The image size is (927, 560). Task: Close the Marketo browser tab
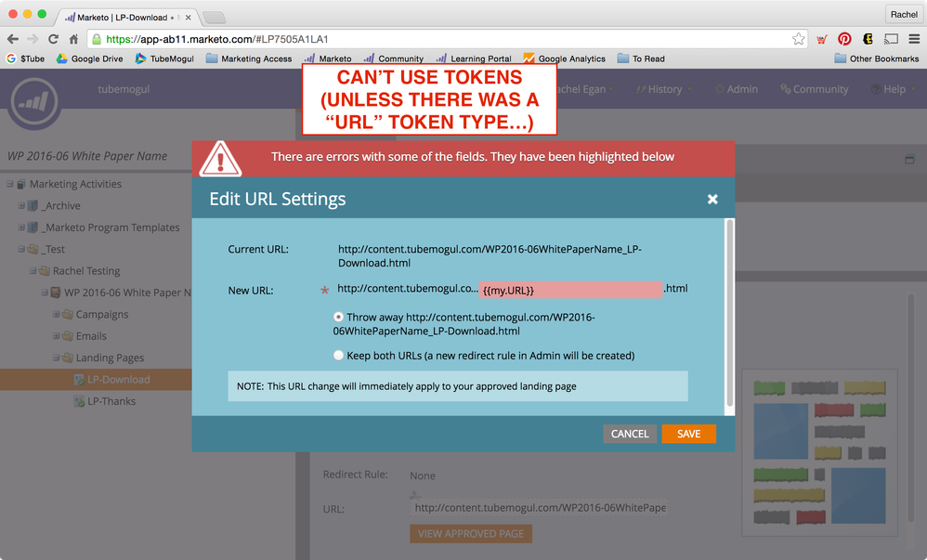click(x=188, y=17)
